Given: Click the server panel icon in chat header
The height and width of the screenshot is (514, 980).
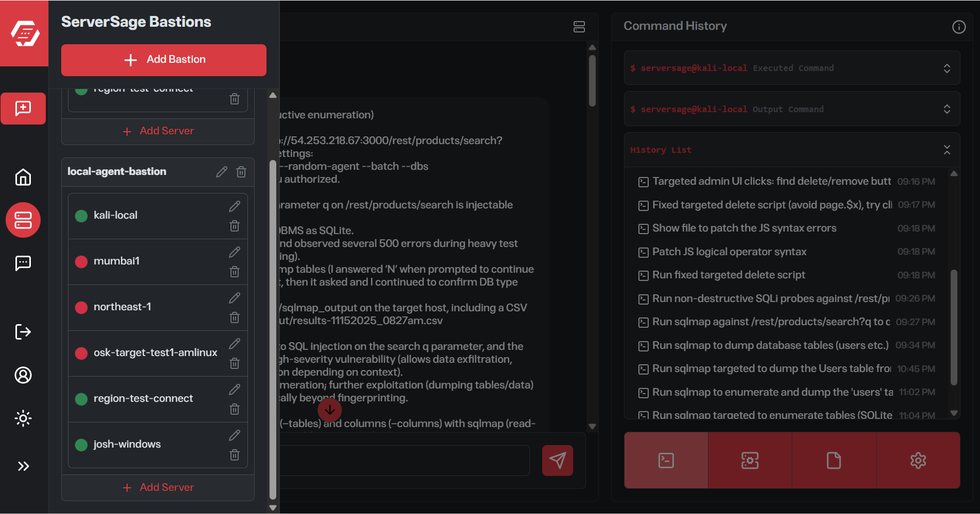Looking at the screenshot, I should (579, 27).
